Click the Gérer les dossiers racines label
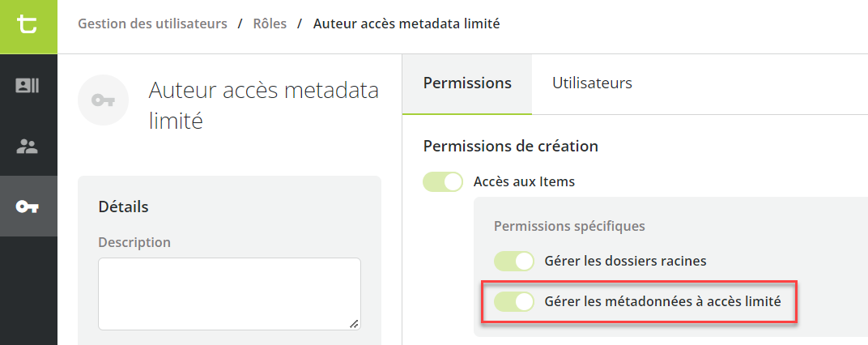Image resolution: width=868 pixels, height=345 pixels. pos(626,261)
